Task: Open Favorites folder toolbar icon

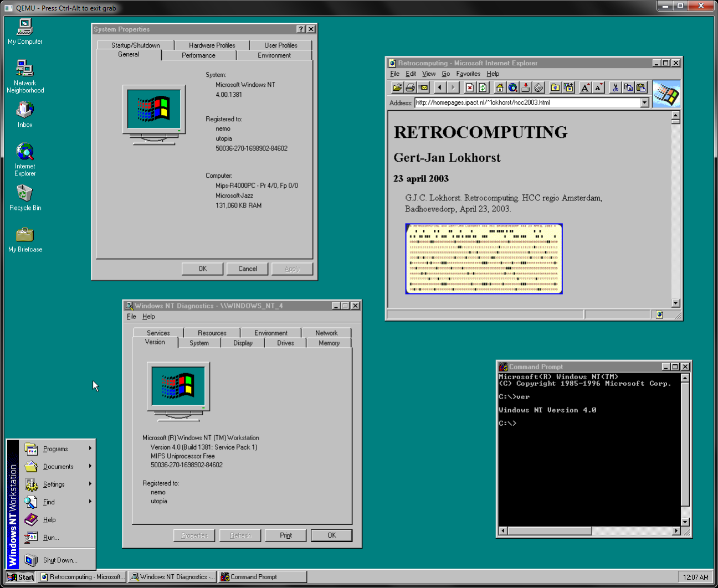Action: coord(555,87)
